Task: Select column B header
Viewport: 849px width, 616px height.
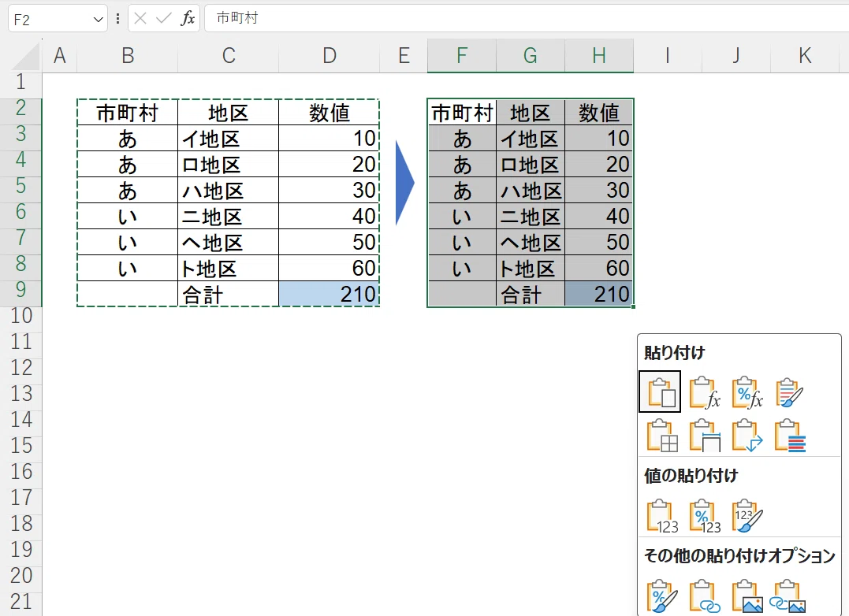Action: pyautogui.click(x=127, y=56)
